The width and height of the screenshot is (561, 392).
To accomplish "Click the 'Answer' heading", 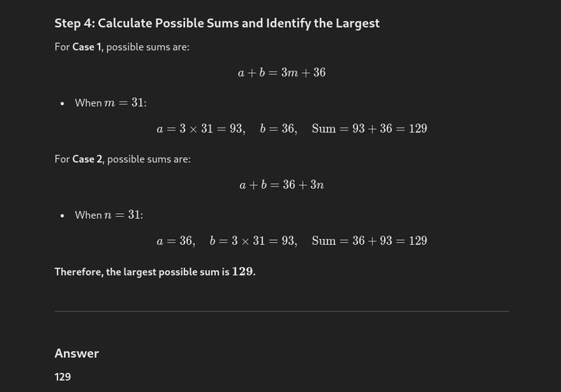I will pos(76,353).
